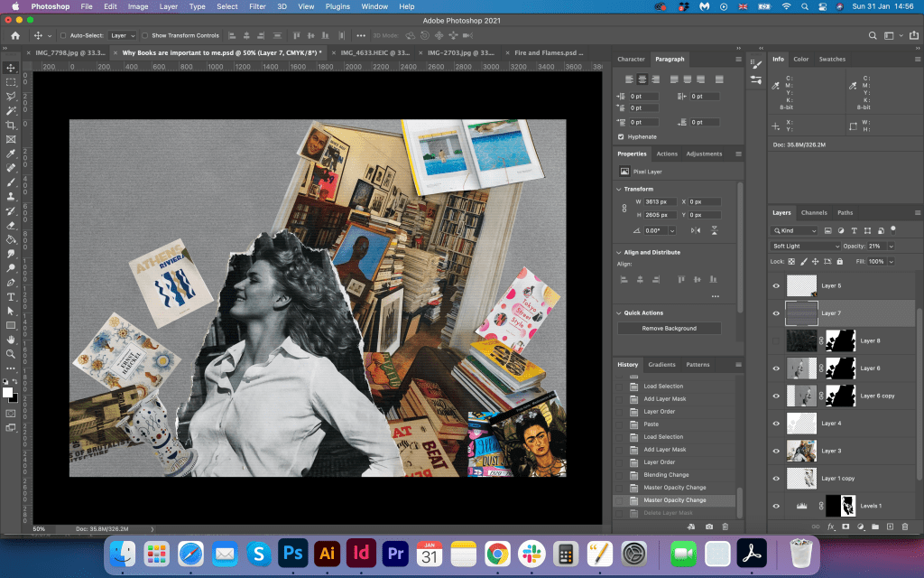Choose the Hand tool
The height and width of the screenshot is (578, 924).
pyautogui.click(x=11, y=339)
